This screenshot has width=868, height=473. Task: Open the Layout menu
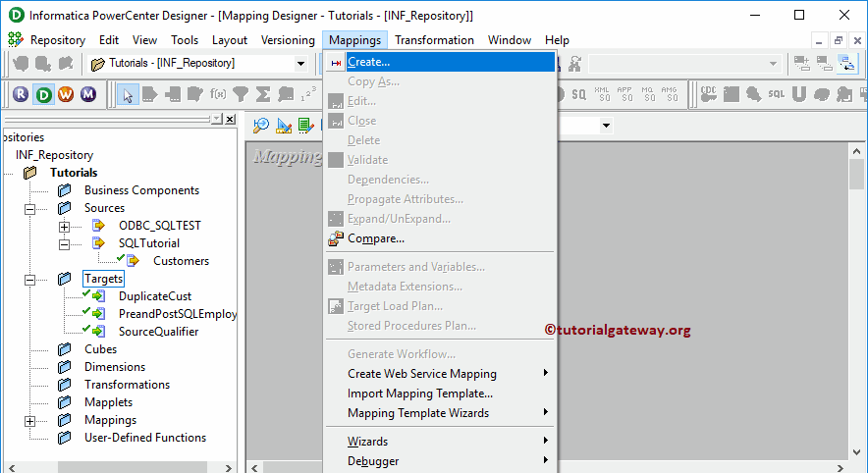point(229,40)
